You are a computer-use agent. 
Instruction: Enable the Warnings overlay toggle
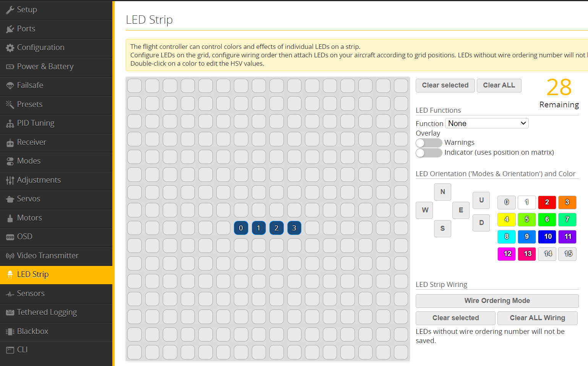429,143
